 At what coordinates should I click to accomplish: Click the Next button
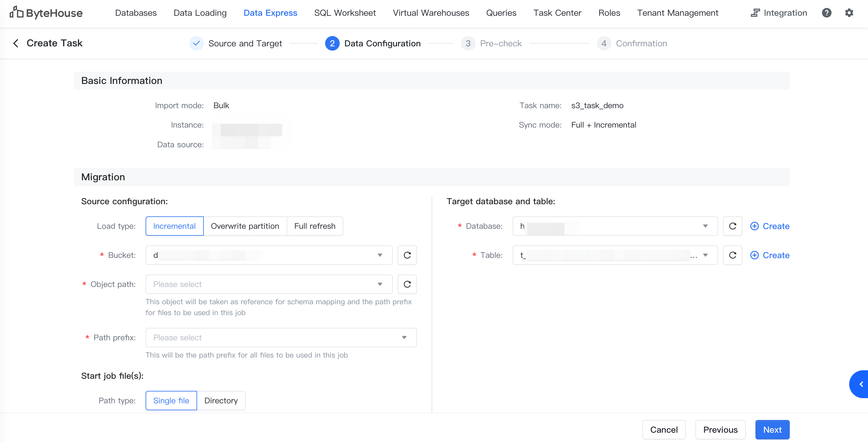click(x=772, y=430)
